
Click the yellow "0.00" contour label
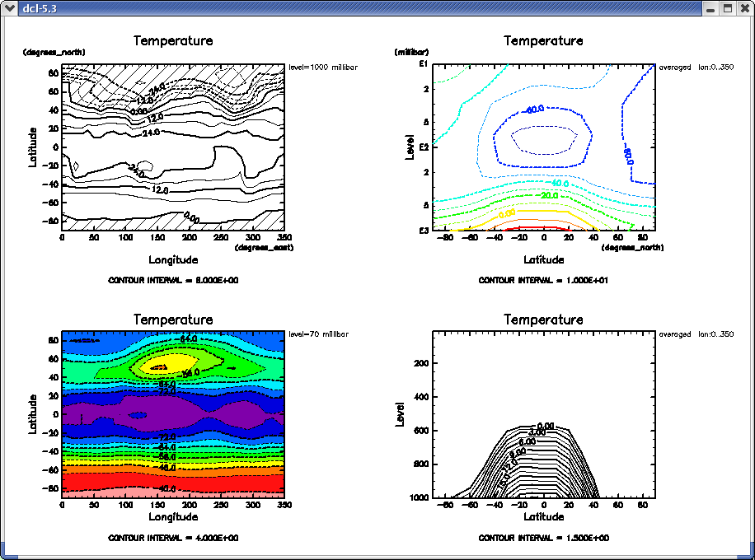coord(507,213)
